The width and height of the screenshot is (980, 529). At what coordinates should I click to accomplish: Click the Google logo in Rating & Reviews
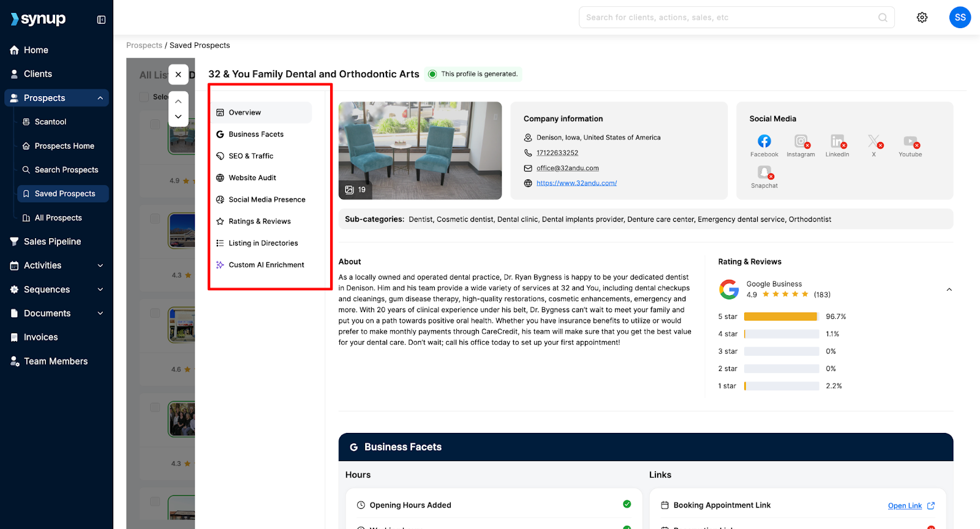click(x=729, y=289)
